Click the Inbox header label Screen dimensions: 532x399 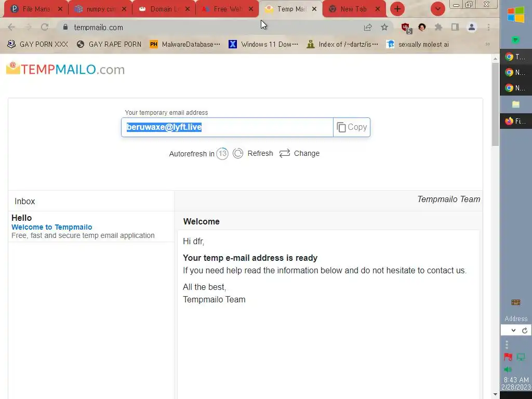(x=25, y=201)
